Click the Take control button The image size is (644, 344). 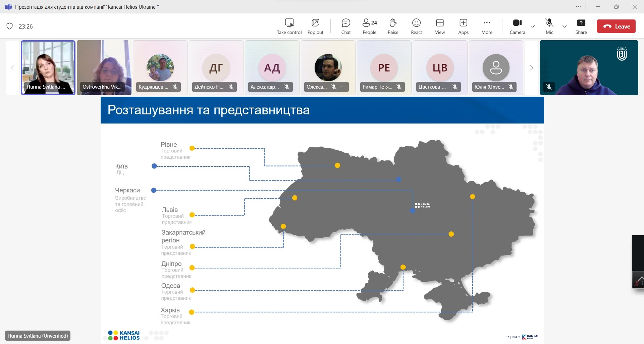pos(289,26)
